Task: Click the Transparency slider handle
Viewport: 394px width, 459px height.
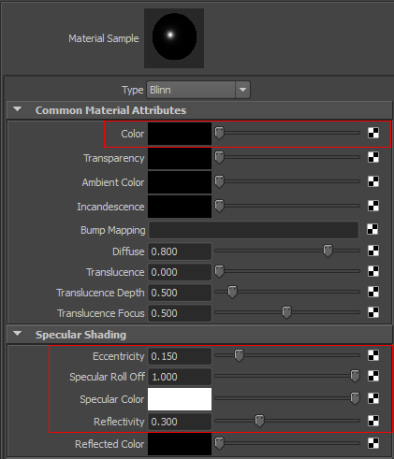Action: 219,157
